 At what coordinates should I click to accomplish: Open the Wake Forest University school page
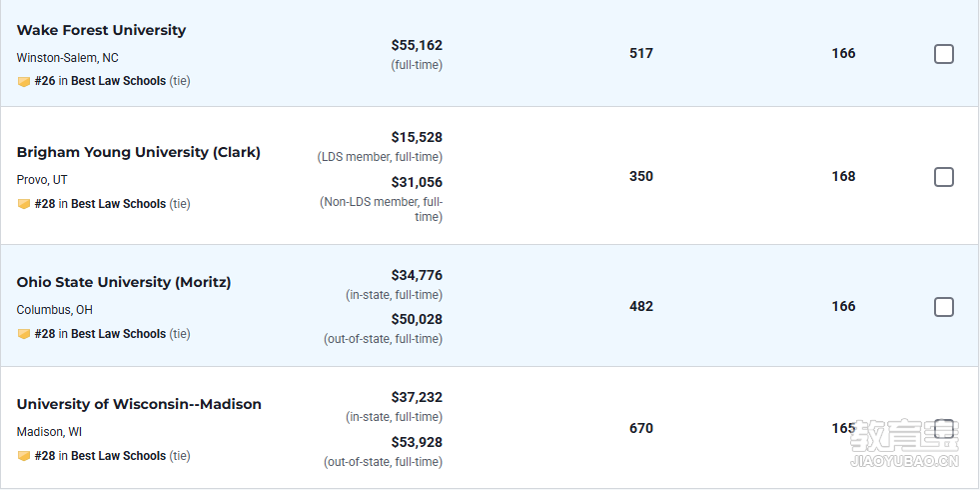pyautogui.click(x=101, y=30)
